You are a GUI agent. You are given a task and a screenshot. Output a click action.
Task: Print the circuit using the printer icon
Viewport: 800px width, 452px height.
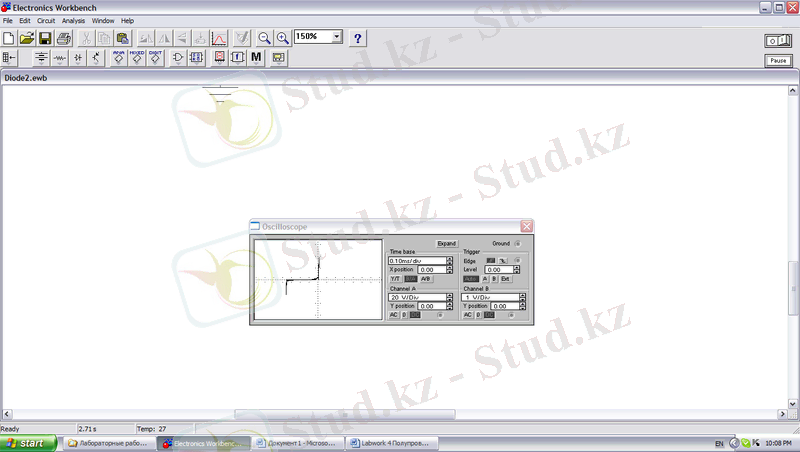coord(64,38)
